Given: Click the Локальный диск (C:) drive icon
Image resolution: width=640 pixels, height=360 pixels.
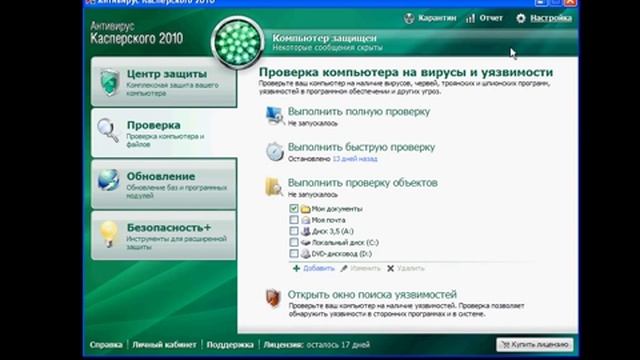Looking at the screenshot, I should [306, 242].
